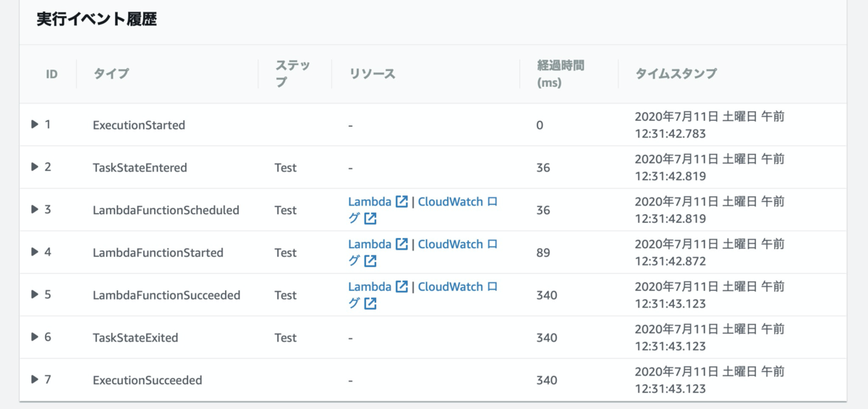Click Test step in TaskStateEntered row
Viewport: 868px width, 409px height.
pyautogui.click(x=286, y=168)
